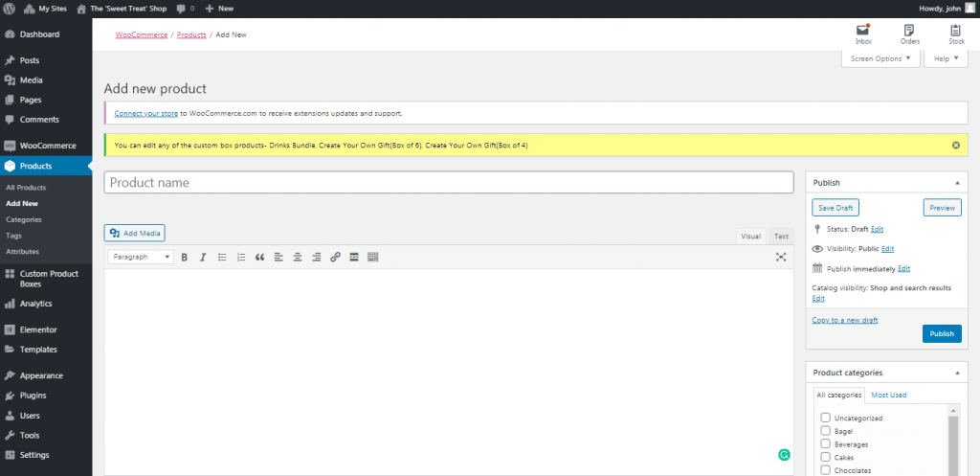
Task: Insert Read More tag
Action: [x=354, y=257]
